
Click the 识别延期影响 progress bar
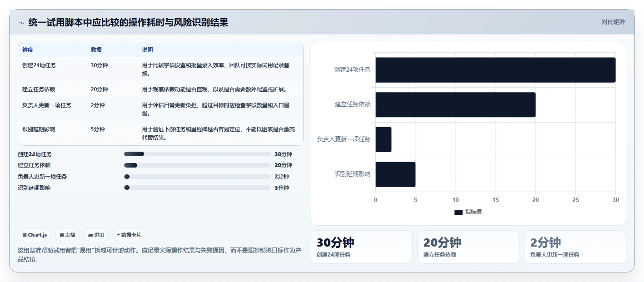197,188
